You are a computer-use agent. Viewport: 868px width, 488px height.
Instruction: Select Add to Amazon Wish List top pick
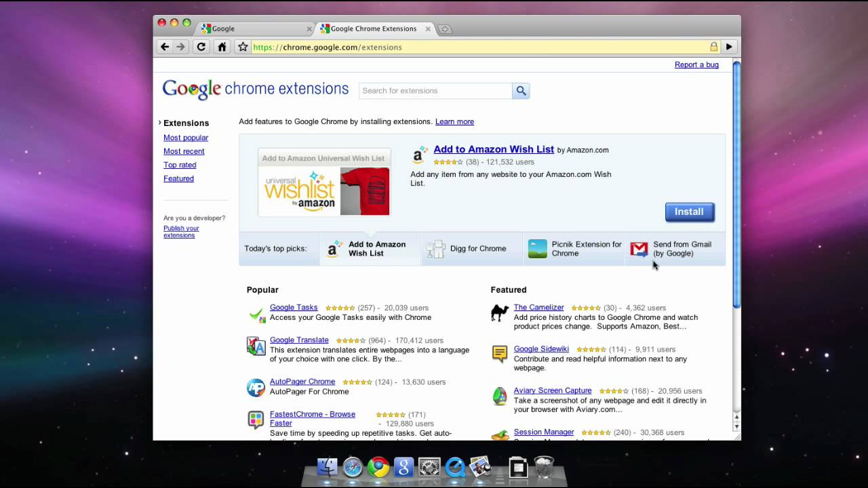point(370,249)
